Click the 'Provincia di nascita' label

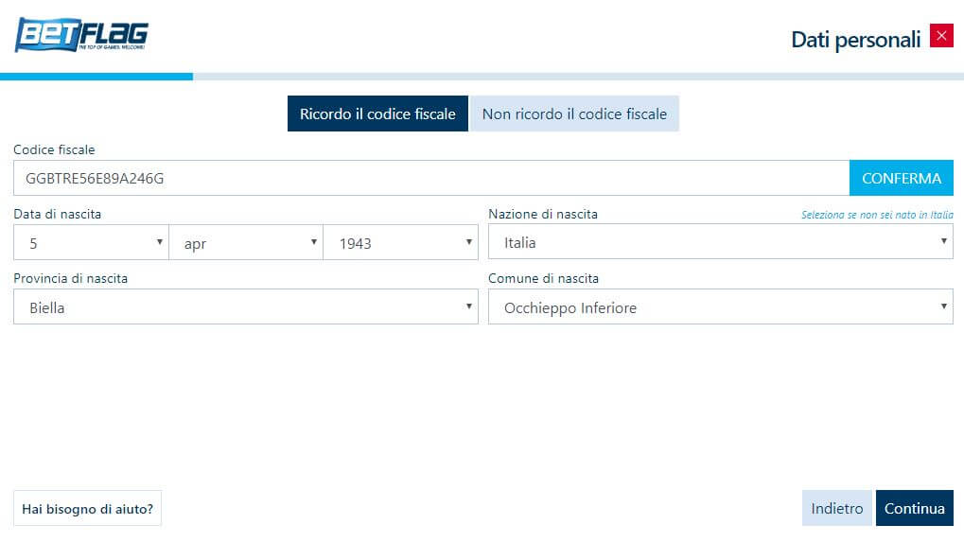[x=71, y=278]
